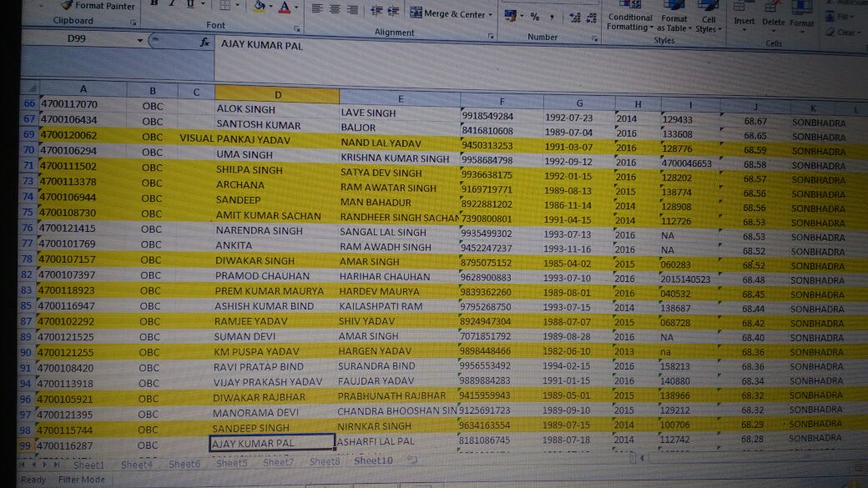The height and width of the screenshot is (488, 868).
Task: Click Decrease Decimal icon
Action: [592, 18]
